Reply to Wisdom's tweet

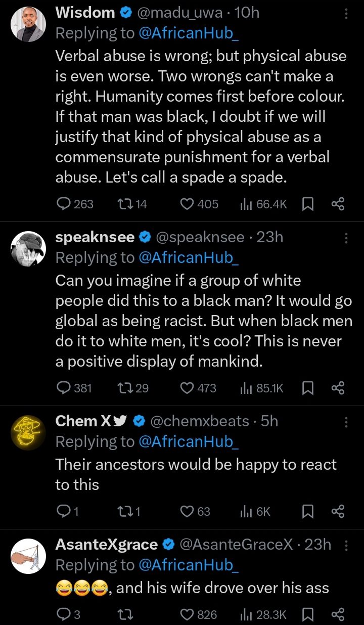(63, 204)
